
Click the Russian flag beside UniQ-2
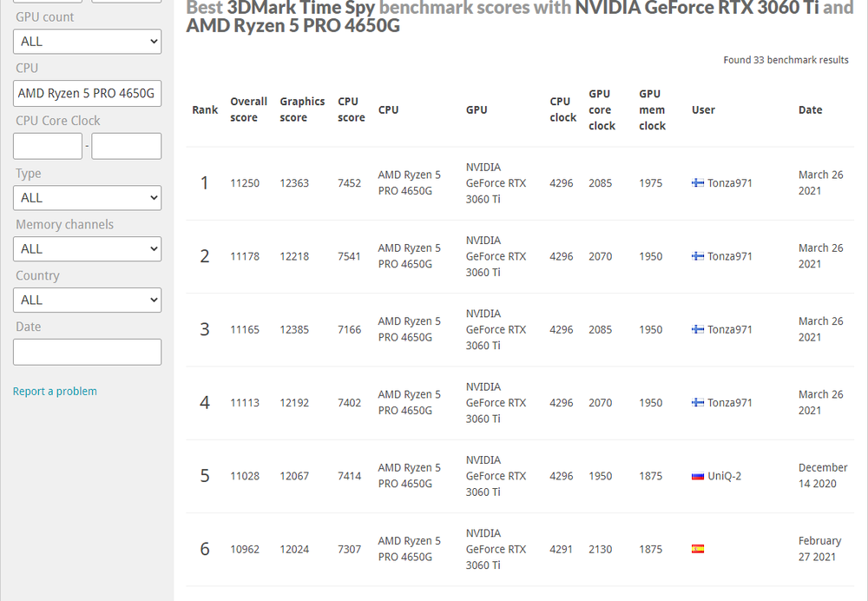tap(700, 476)
